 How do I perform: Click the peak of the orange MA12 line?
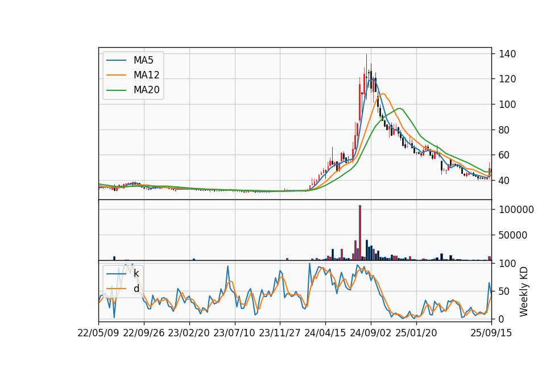(x=383, y=94)
